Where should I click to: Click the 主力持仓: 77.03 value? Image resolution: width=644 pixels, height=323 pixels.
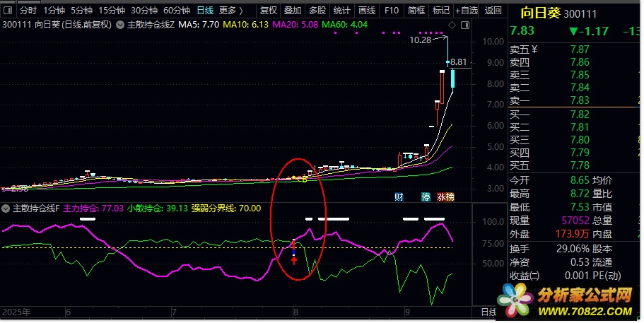(x=93, y=209)
